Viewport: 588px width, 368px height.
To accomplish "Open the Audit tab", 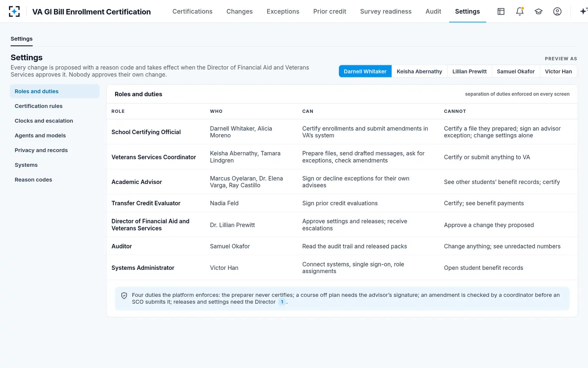I will (x=433, y=11).
